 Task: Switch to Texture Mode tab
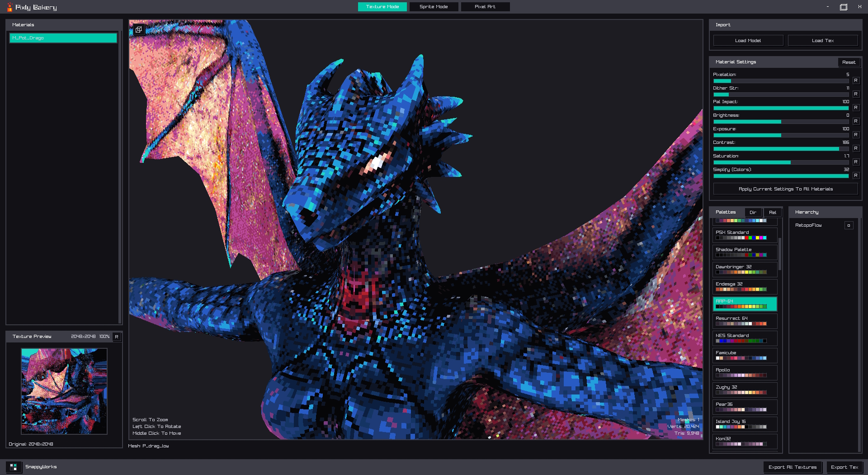tap(382, 7)
